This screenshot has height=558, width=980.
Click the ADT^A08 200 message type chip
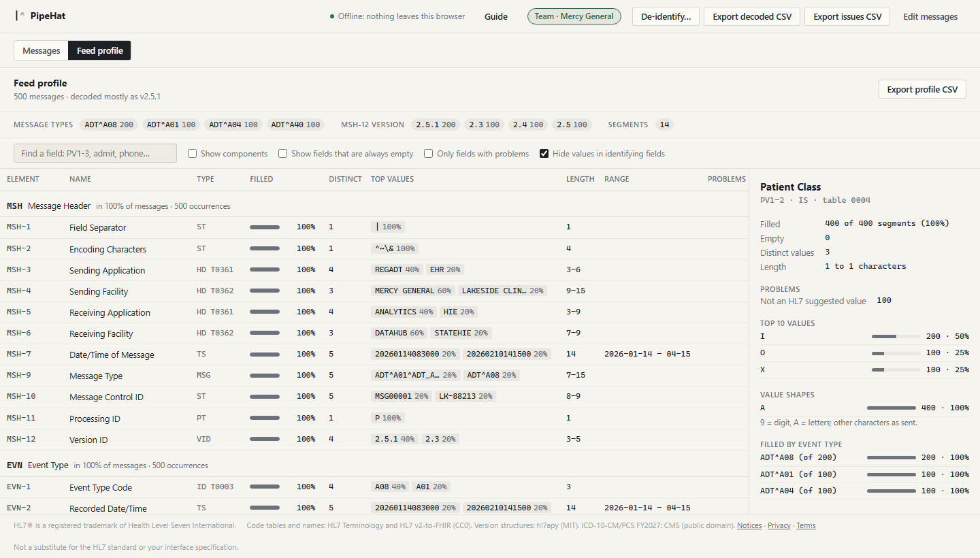(109, 125)
